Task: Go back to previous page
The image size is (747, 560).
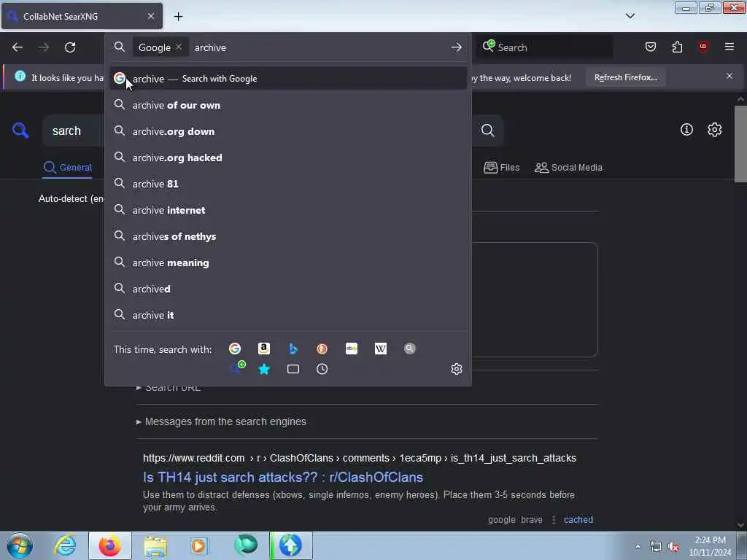Action: coord(18,47)
